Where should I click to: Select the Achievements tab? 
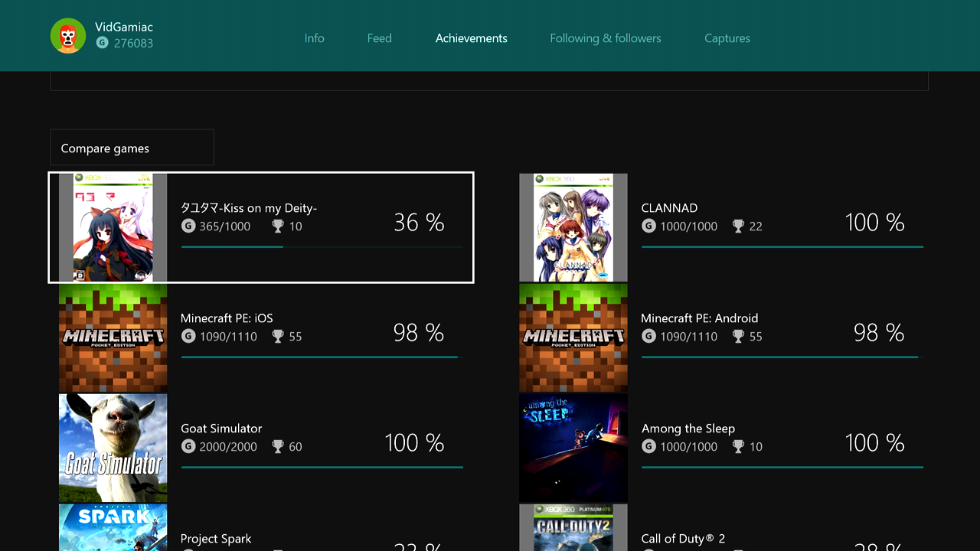472,38
